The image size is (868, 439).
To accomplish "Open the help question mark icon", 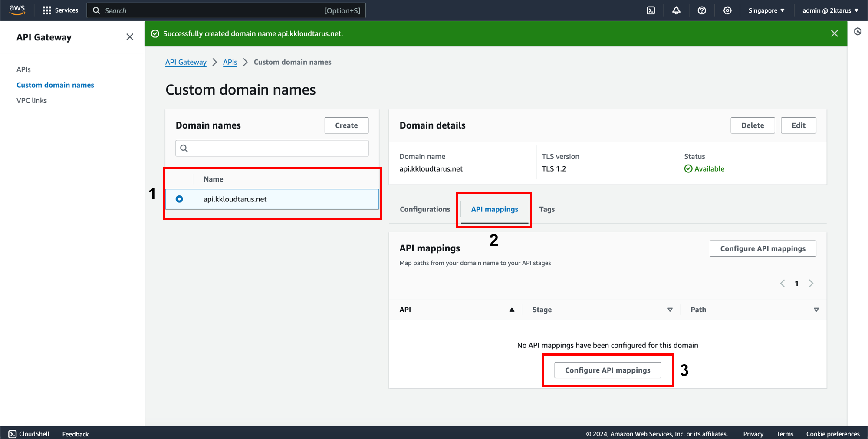I will (x=702, y=10).
